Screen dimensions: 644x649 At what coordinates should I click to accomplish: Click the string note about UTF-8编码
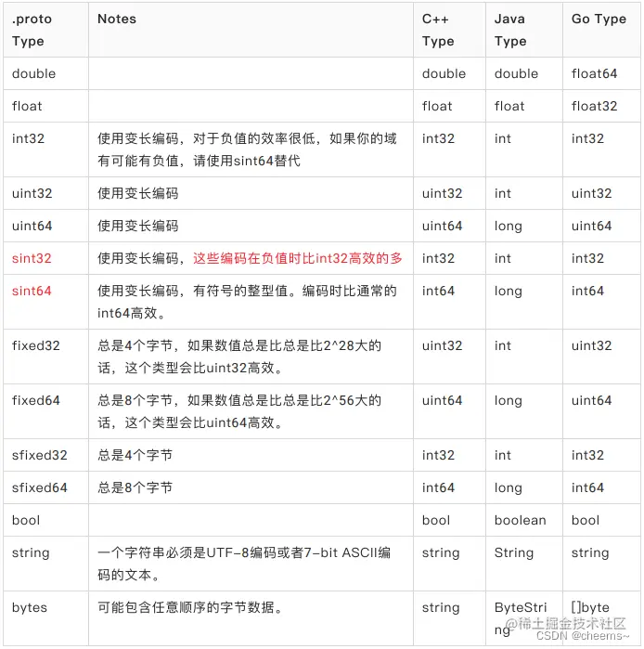(x=244, y=564)
